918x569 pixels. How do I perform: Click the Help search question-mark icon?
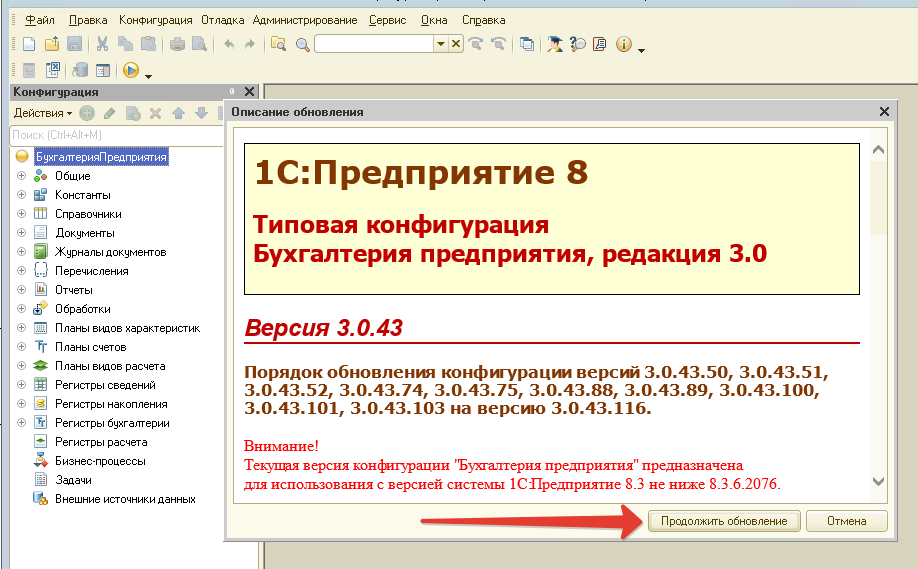click(577, 44)
